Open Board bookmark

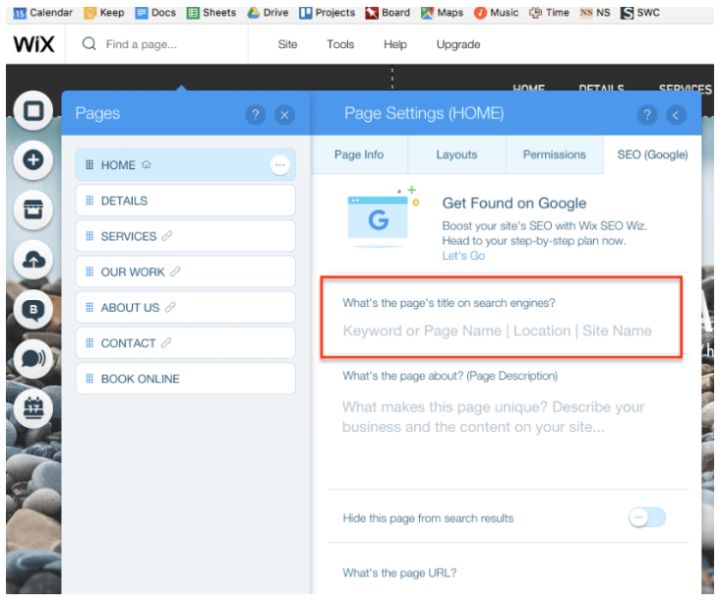click(388, 12)
